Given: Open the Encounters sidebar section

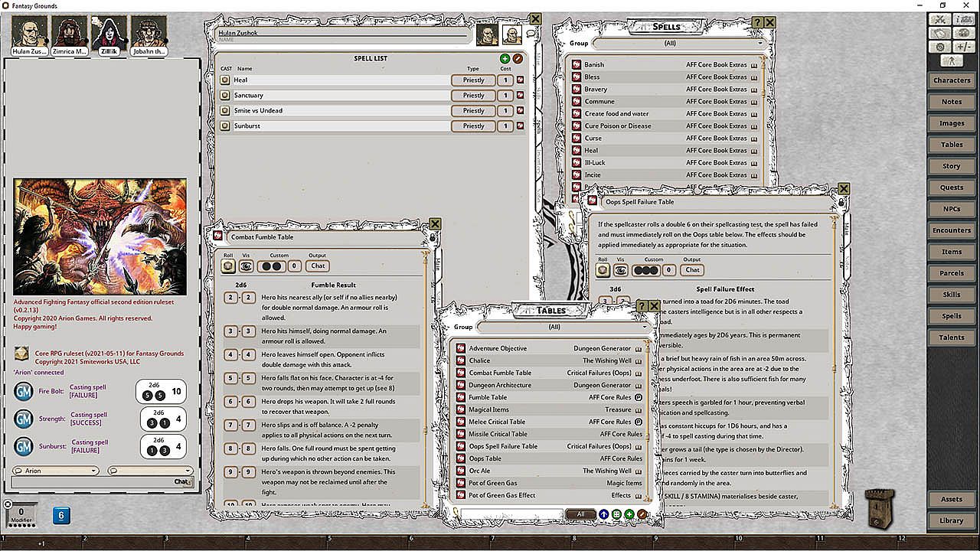Looking at the screenshot, I should 952,230.
